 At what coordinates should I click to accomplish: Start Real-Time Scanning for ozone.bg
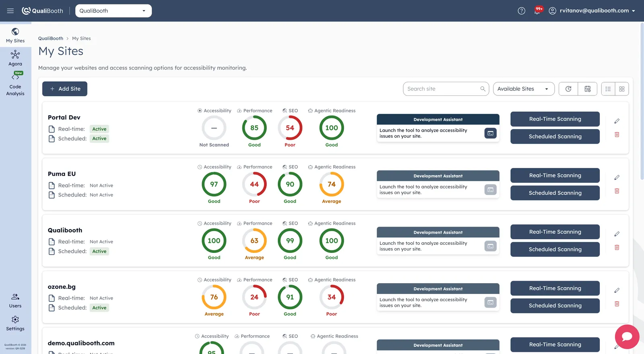[555, 288]
